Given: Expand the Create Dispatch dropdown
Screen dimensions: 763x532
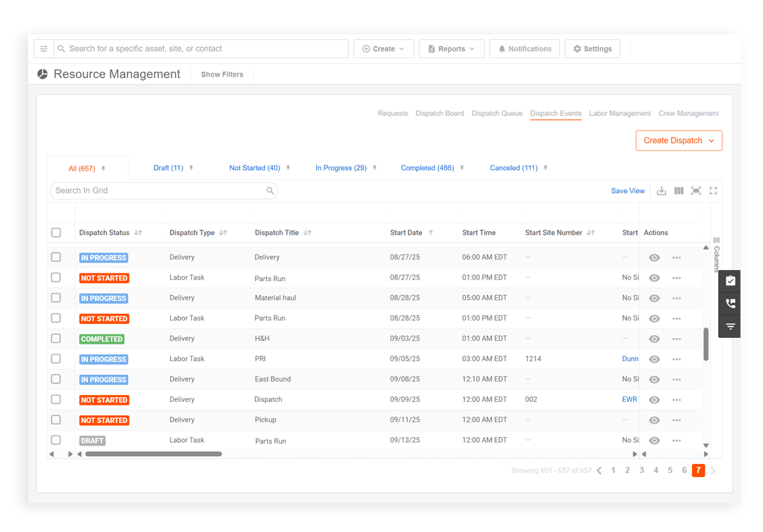Looking at the screenshot, I should (679, 141).
